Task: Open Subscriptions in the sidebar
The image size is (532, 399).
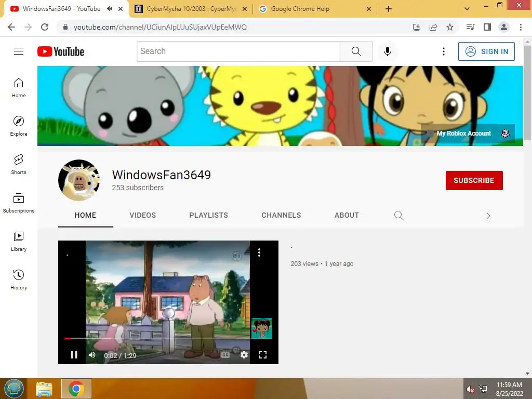Action: tap(19, 203)
